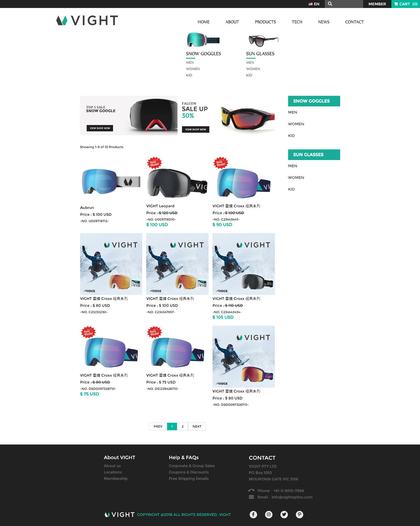Open the VIGHT Leopard product image
This screenshot has height=526, width=420.
[177, 180]
